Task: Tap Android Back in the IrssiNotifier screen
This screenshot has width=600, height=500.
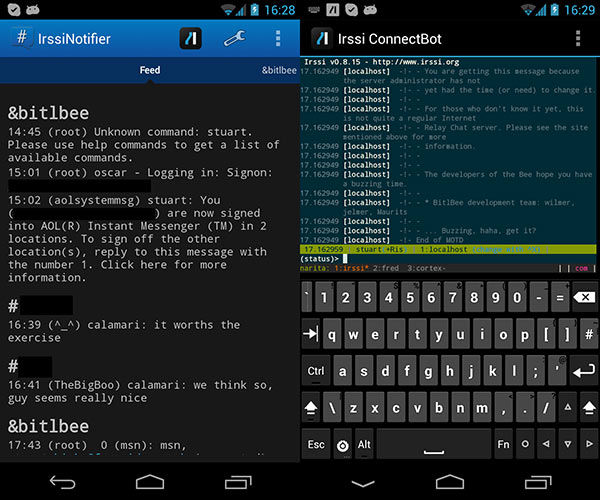Action: (x=62, y=482)
